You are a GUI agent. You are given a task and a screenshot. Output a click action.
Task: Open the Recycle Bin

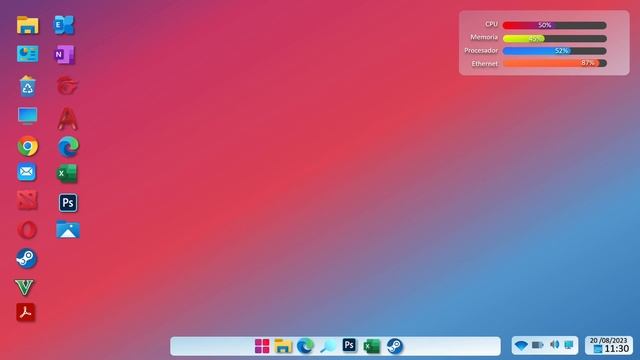point(27,86)
